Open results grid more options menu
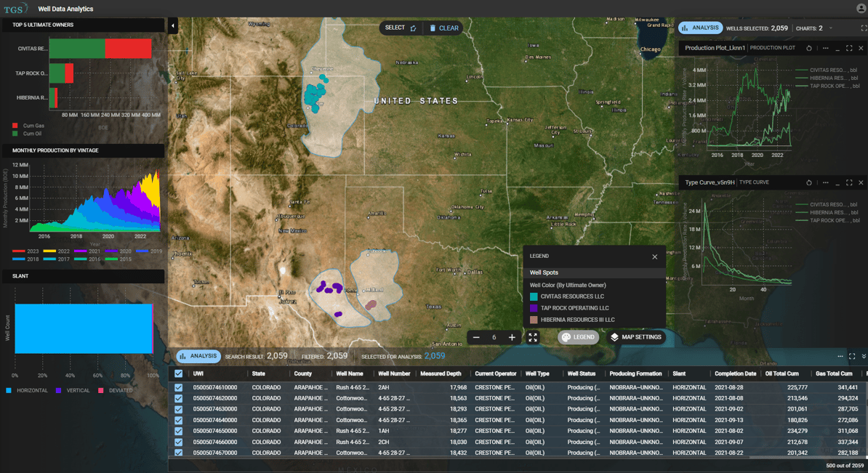This screenshot has height=473, width=868. click(x=840, y=356)
